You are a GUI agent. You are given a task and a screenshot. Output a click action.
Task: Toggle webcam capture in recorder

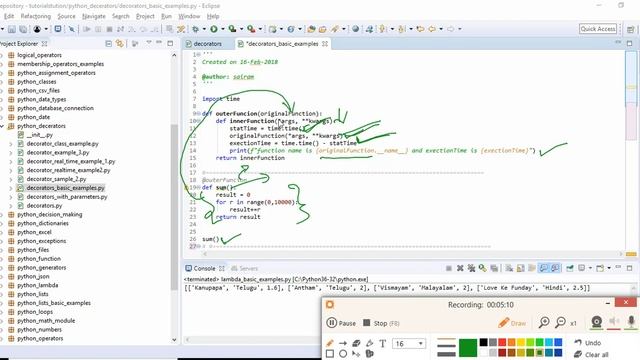point(596,322)
